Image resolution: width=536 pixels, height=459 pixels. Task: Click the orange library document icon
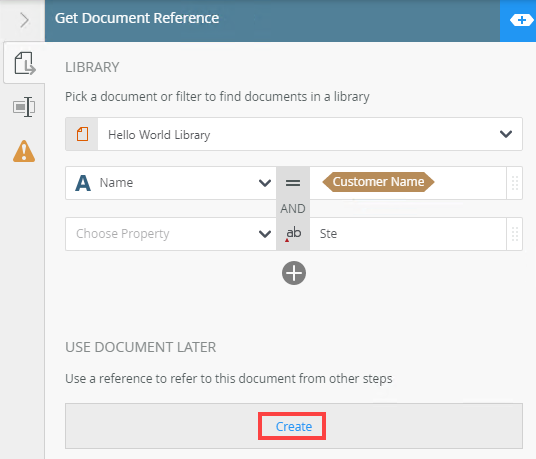82,134
